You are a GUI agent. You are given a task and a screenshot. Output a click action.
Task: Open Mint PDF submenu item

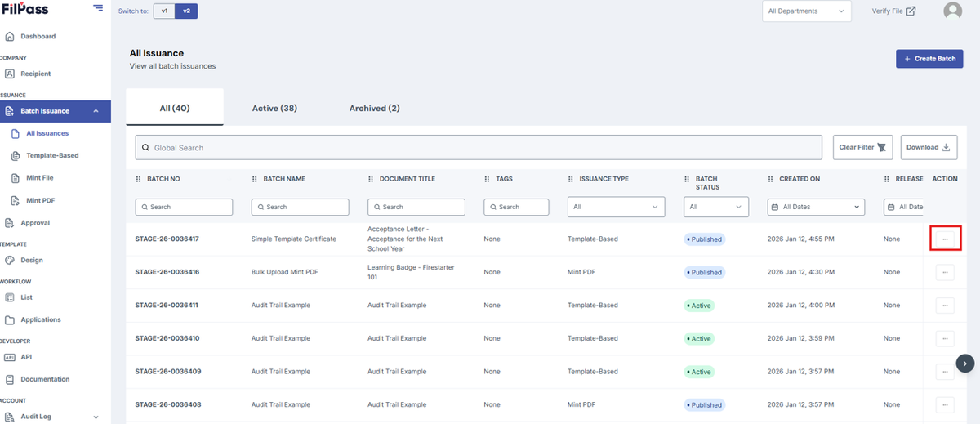[40, 200]
